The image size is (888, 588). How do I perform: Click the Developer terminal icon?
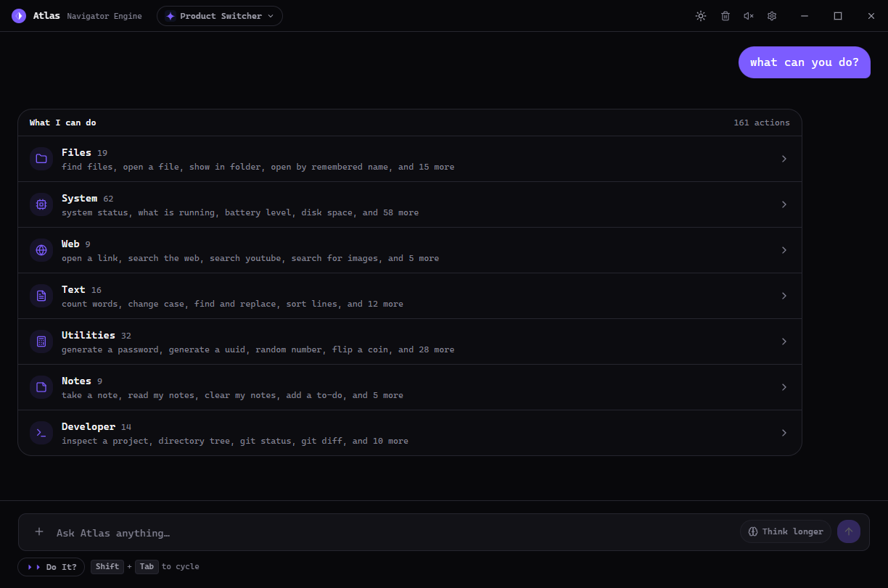[41, 433]
